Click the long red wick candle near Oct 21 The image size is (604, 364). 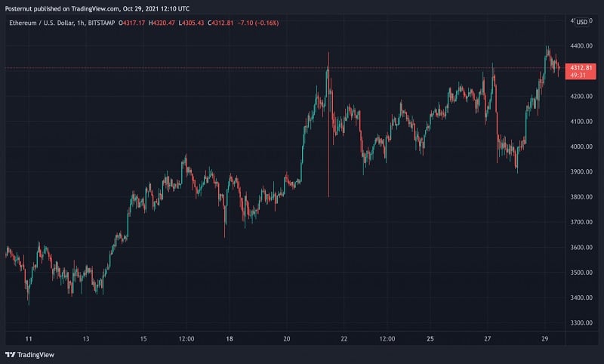328,125
